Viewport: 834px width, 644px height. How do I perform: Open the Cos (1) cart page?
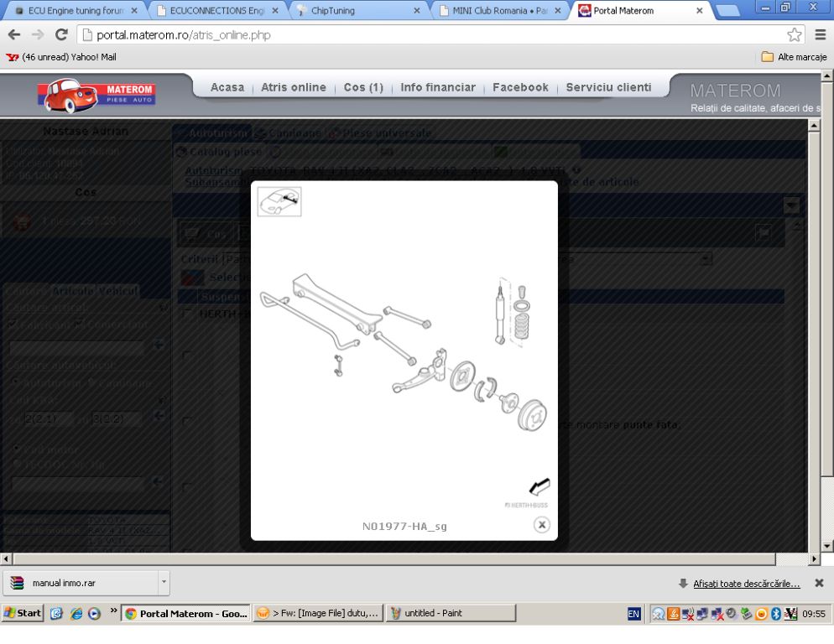point(363,88)
